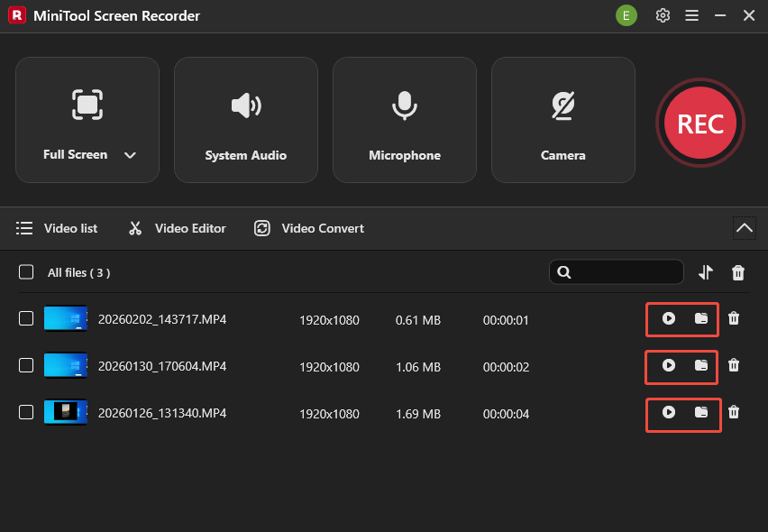The image size is (768, 532).
Task: Select the Microphone icon
Action: [404, 105]
